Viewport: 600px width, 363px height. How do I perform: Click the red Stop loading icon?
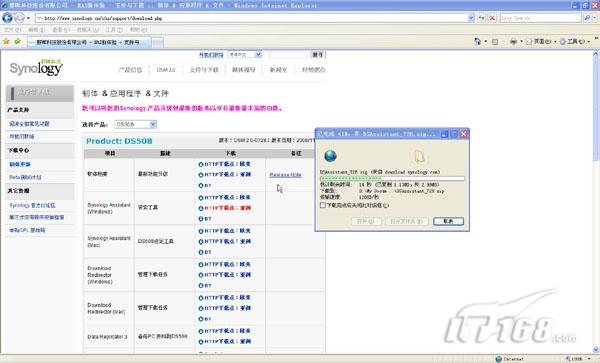click(492, 18)
